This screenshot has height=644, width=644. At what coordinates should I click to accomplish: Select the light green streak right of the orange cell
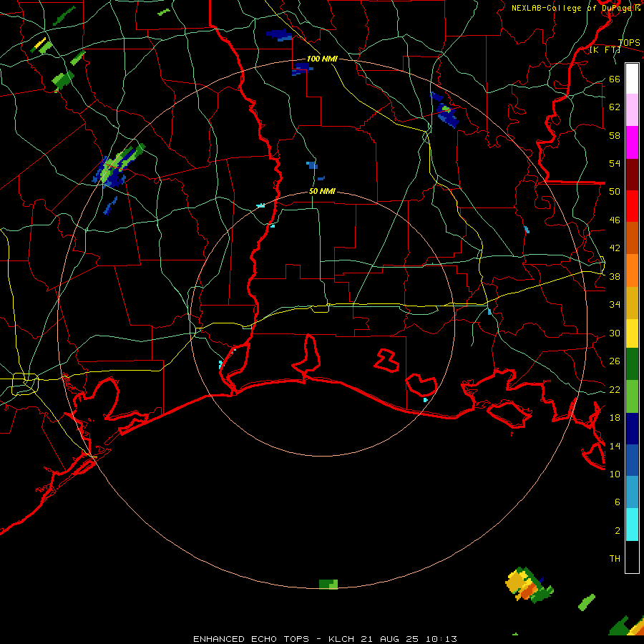(587, 602)
